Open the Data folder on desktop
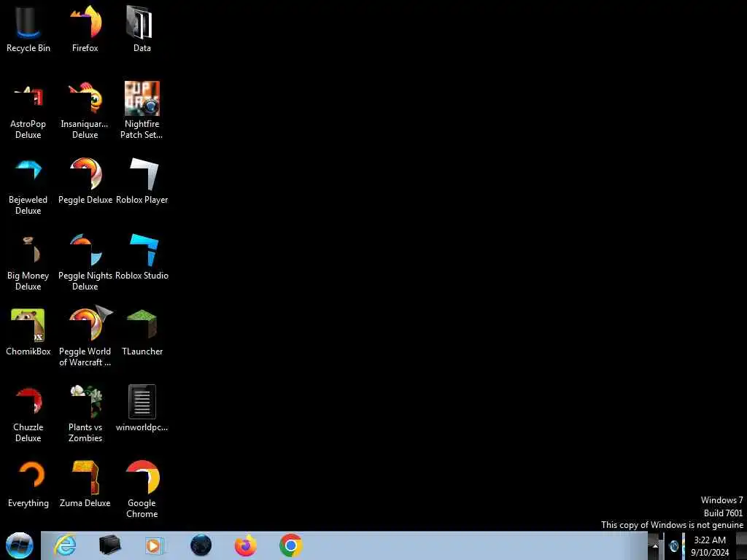The image size is (747, 560). (x=142, y=28)
